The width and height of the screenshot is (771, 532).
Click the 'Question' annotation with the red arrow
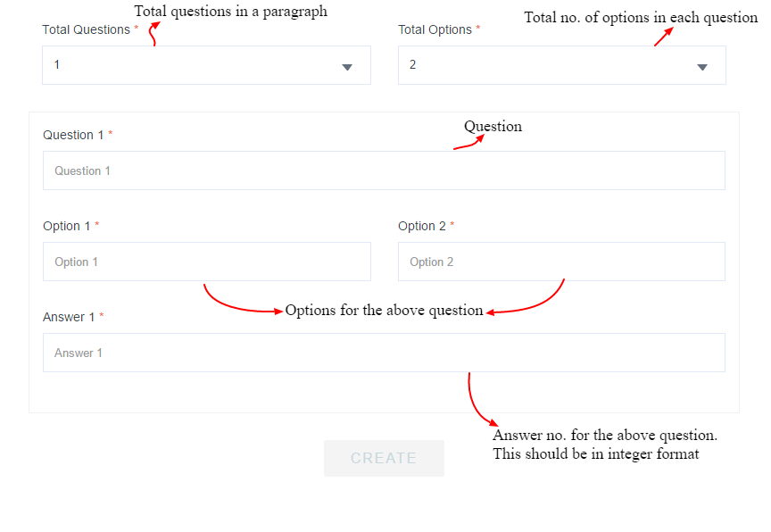pyautogui.click(x=493, y=127)
